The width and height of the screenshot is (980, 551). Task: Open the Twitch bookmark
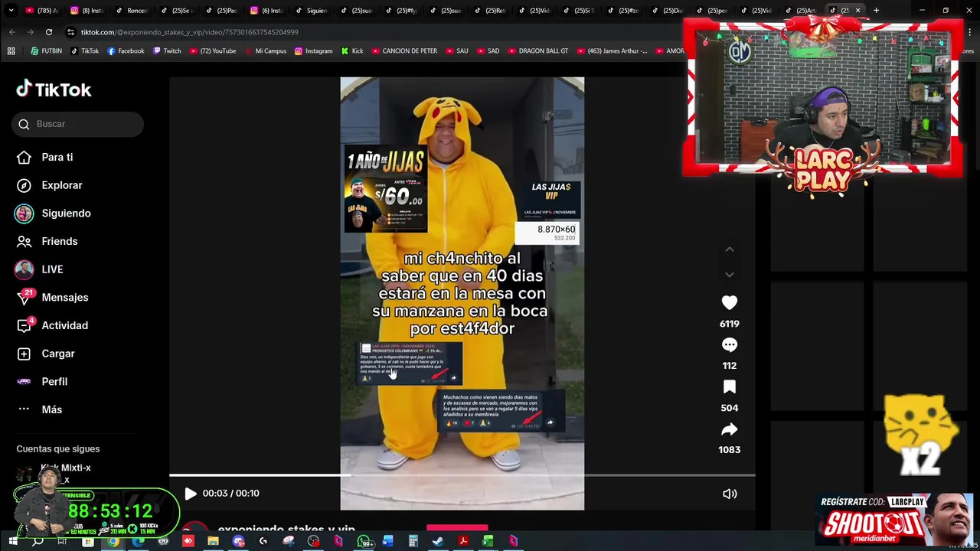(x=167, y=51)
